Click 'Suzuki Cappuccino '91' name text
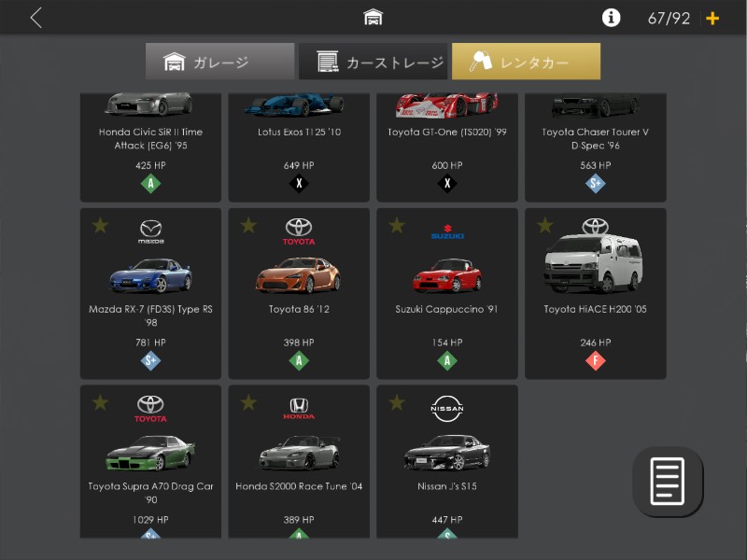Viewport: 747px width, 560px height. 446,309
